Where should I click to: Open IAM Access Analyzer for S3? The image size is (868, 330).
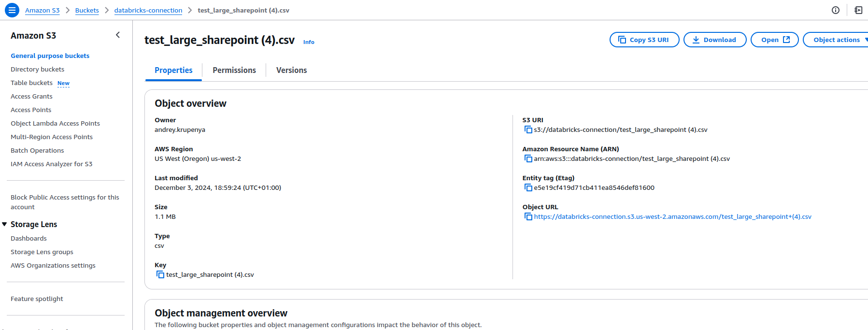[x=51, y=164]
